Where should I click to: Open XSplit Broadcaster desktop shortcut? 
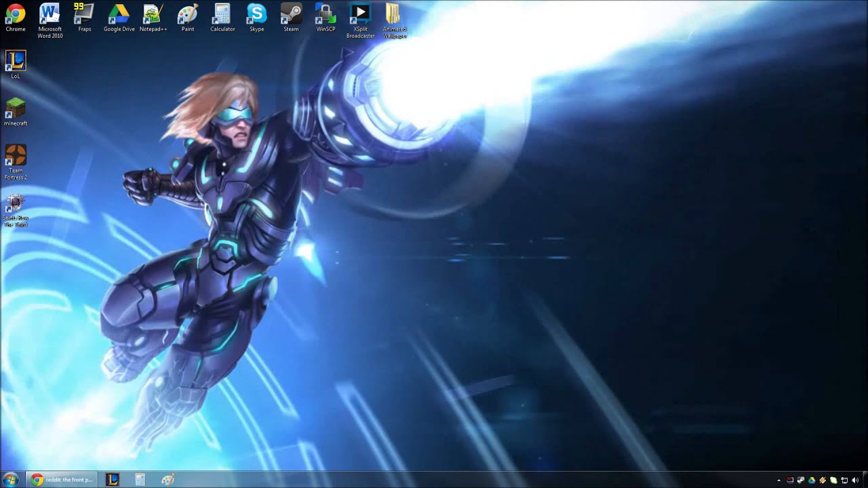(360, 21)
